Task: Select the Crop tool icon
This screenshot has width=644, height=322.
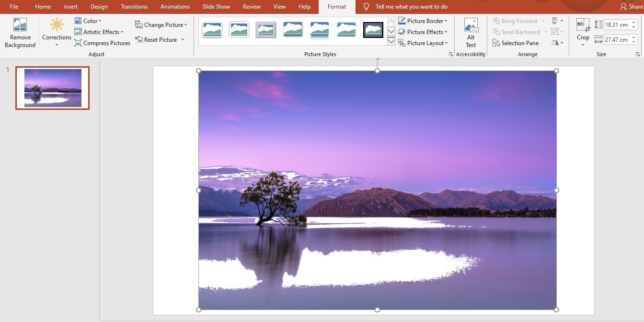Action: point(583,25)
